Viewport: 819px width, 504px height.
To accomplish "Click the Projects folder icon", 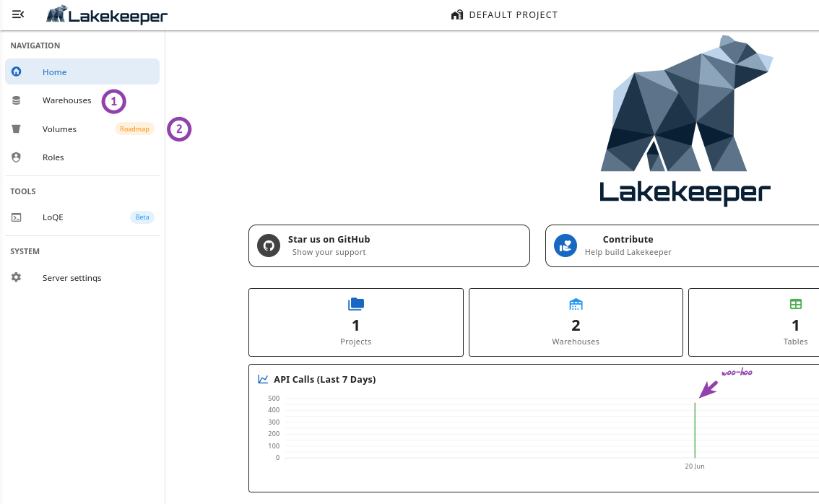I will pyautogui.click(x=356, y=304).
